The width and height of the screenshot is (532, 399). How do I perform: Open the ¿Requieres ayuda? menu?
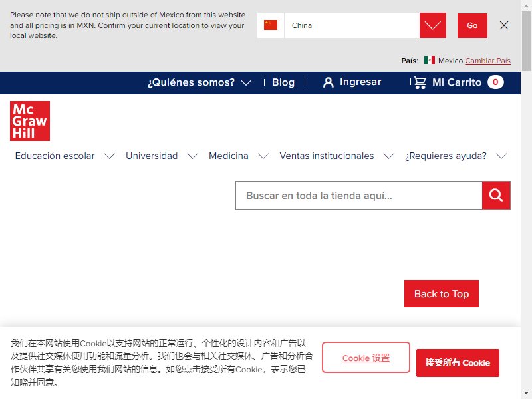pyautogui.click(x=446, y=156)
